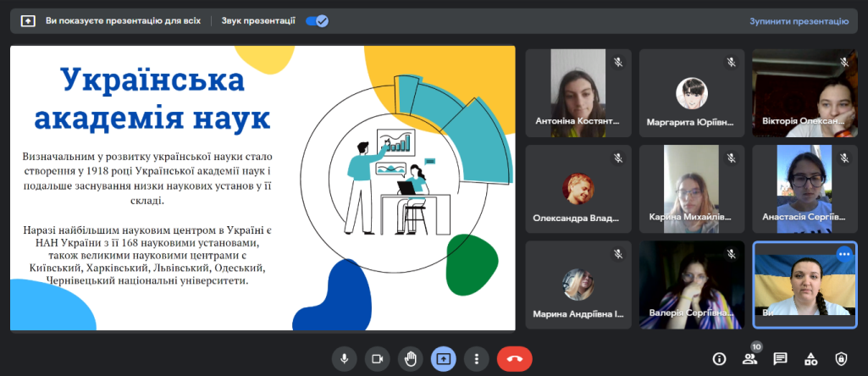Screen dimensions: 868x376
Task: Open the activities panel
Action: [810, 358]
